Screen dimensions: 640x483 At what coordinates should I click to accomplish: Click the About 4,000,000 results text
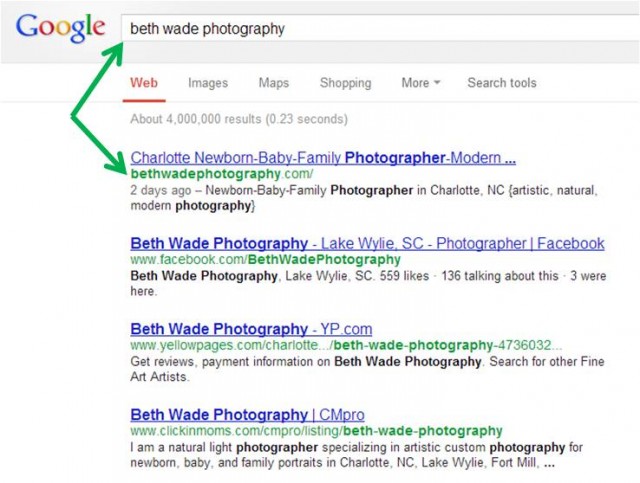pyautogui.click(x=239, y=119)
